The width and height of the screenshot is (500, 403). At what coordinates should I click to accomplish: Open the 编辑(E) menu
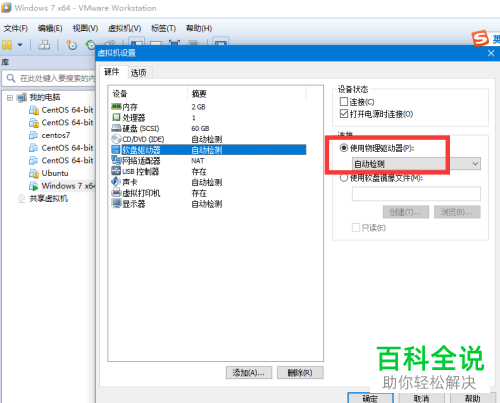tap(50, 28)
